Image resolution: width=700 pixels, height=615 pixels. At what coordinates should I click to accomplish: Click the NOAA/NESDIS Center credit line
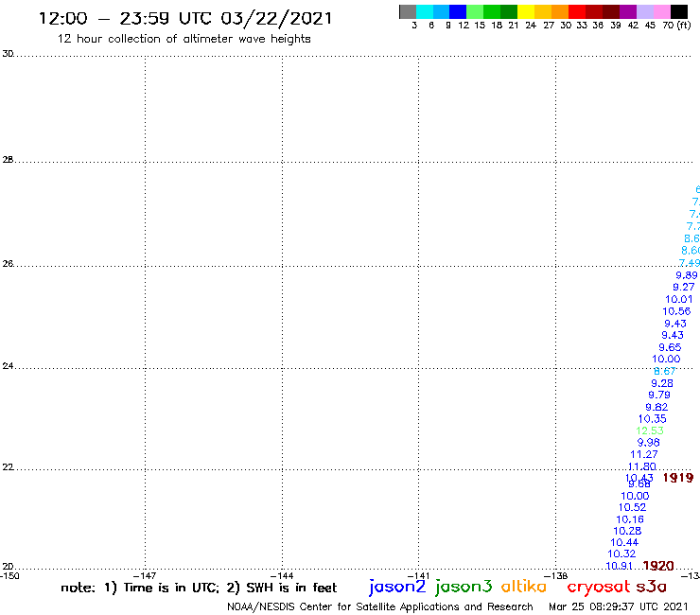coord(380,606)
